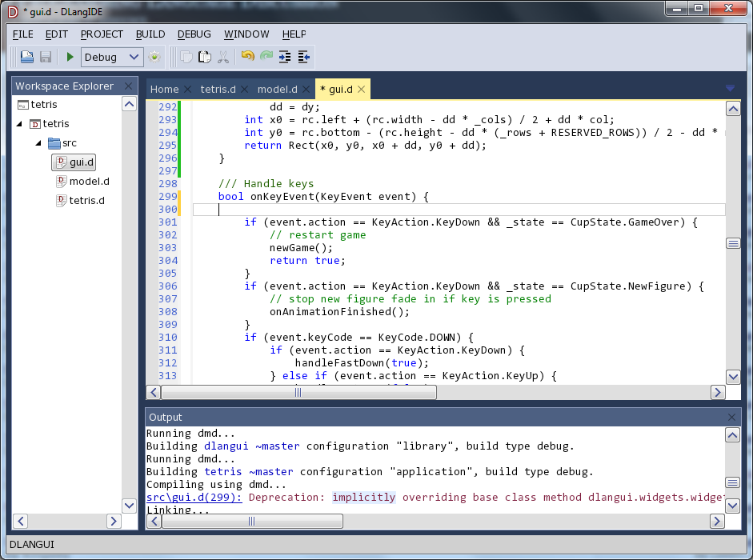The image size is (753, 560).
Task: Open the tab list dropdown arrow
Action: (x=730, y=89)
